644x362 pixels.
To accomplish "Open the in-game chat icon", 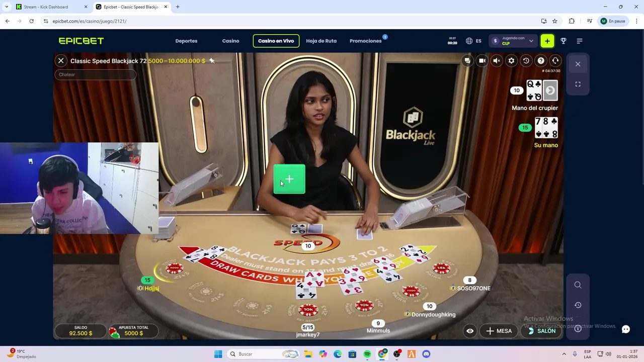I will click(x=467, y=61).
